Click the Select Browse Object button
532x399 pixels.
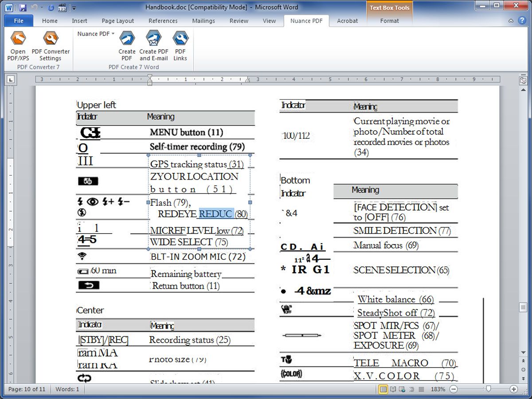523,369
